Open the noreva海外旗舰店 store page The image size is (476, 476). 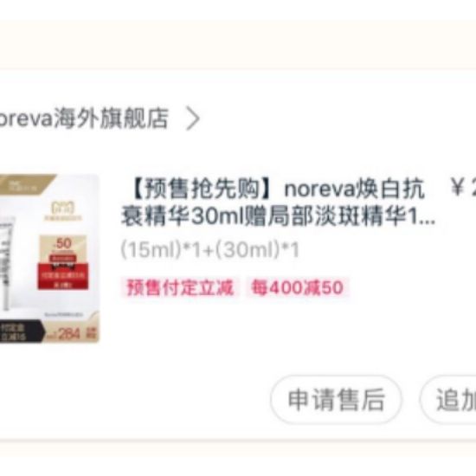pos(84,119)
